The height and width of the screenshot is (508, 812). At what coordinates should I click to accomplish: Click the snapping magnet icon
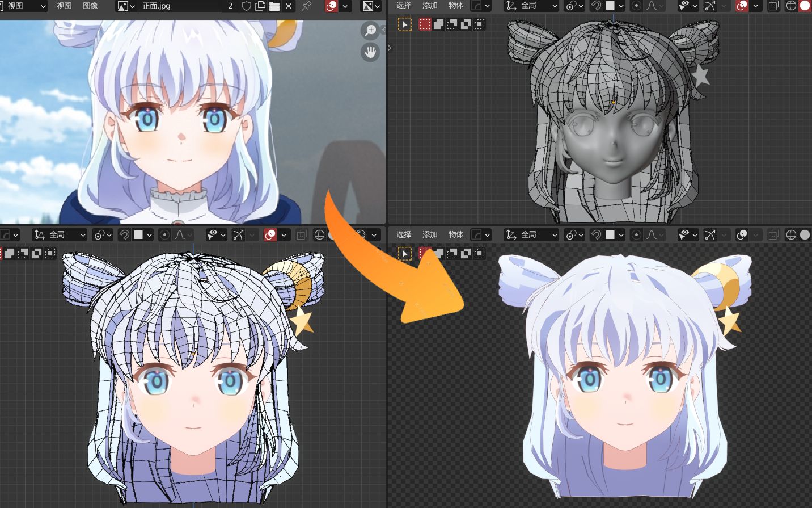597,6
